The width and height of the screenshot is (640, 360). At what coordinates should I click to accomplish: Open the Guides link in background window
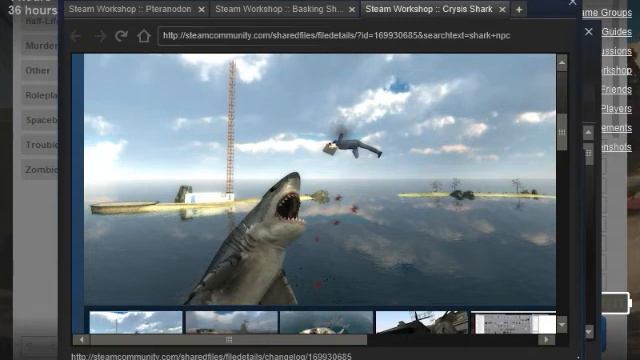617,32
